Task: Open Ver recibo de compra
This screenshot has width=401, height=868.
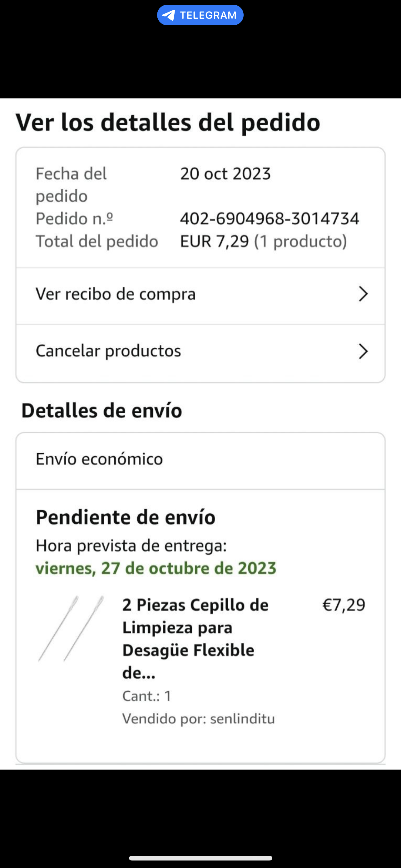Action: (x=116, y=294)
